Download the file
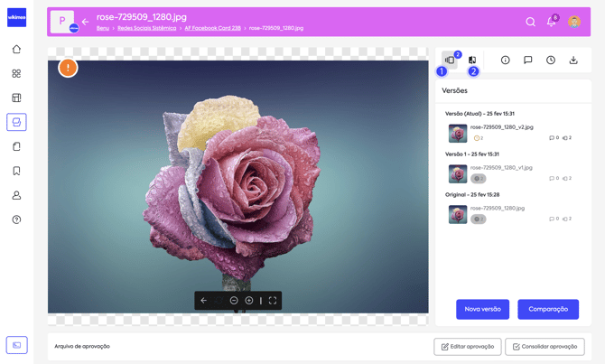This screenshot has height=364, width=605. click(573, 61)
